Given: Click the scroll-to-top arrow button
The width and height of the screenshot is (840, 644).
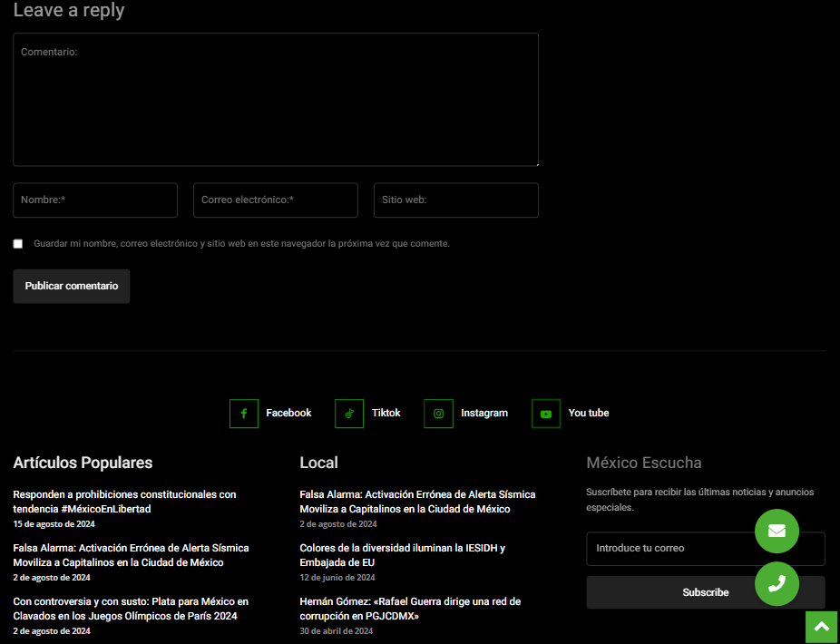Looking at the screenshot, I should pyautogui.click(x=822, y=627).
